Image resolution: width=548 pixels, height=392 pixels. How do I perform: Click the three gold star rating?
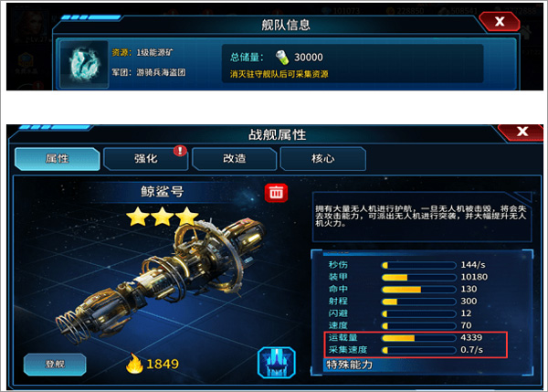163,217
